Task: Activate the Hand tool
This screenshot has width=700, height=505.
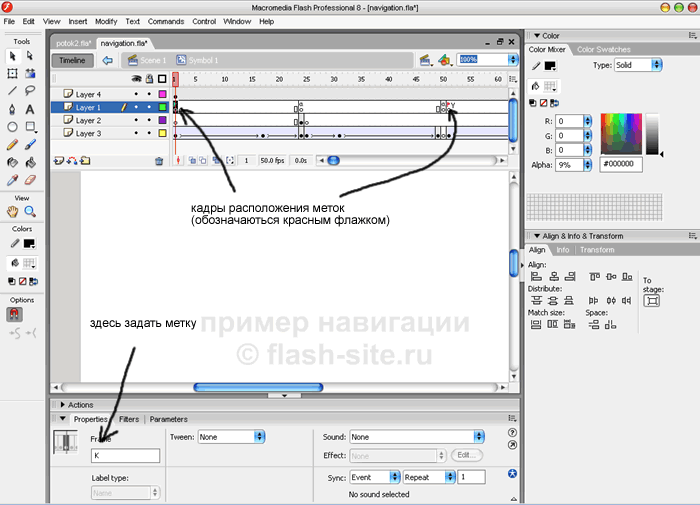Action: pos(12,212)
